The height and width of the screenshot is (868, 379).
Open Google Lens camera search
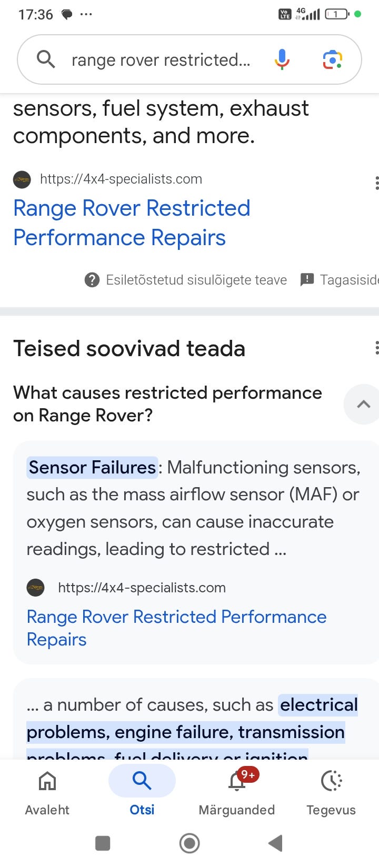tap(332, 59)
